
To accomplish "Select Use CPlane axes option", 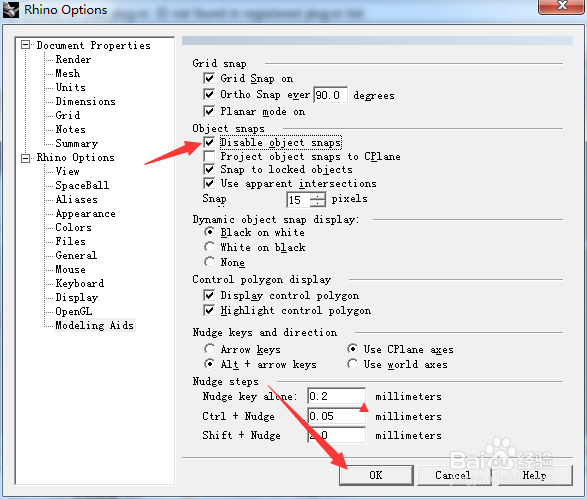I will coord(352,349).
